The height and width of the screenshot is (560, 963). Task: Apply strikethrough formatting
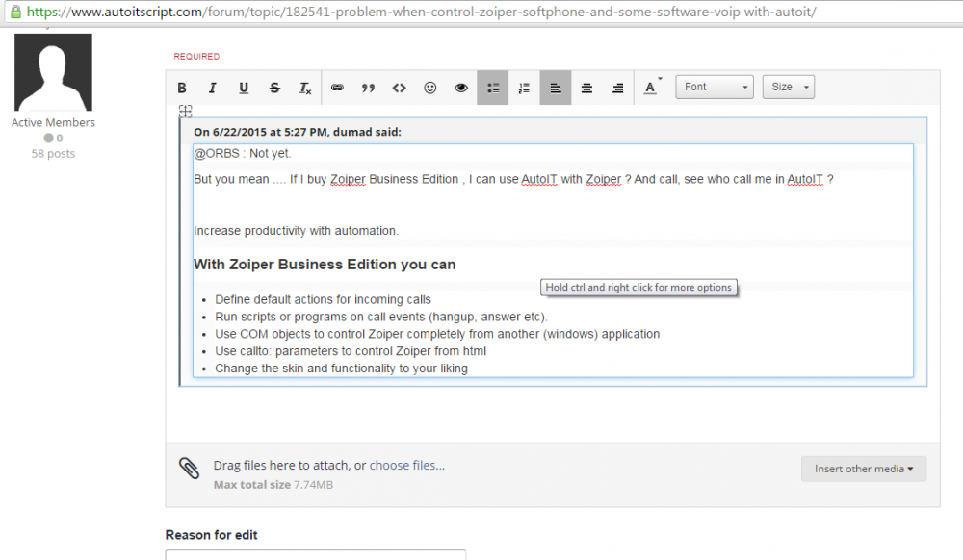click(x=274, y=88)
